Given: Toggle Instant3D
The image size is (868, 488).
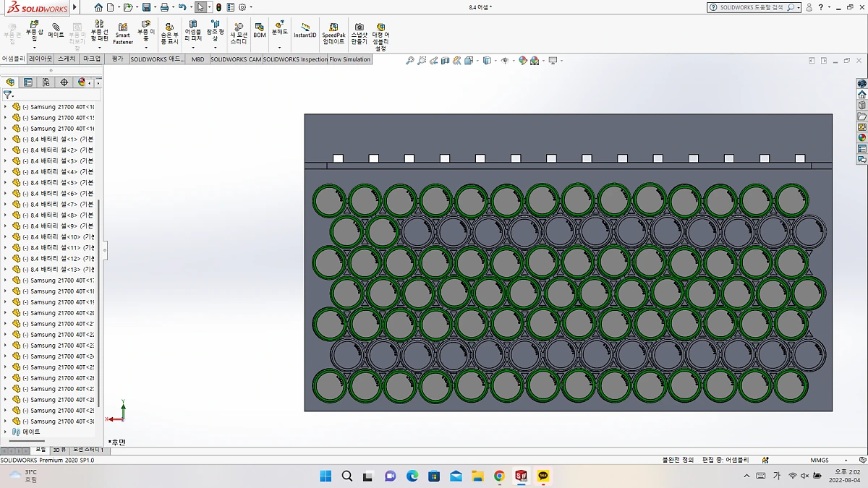Looking at the screenshot, I should point(305,30).
